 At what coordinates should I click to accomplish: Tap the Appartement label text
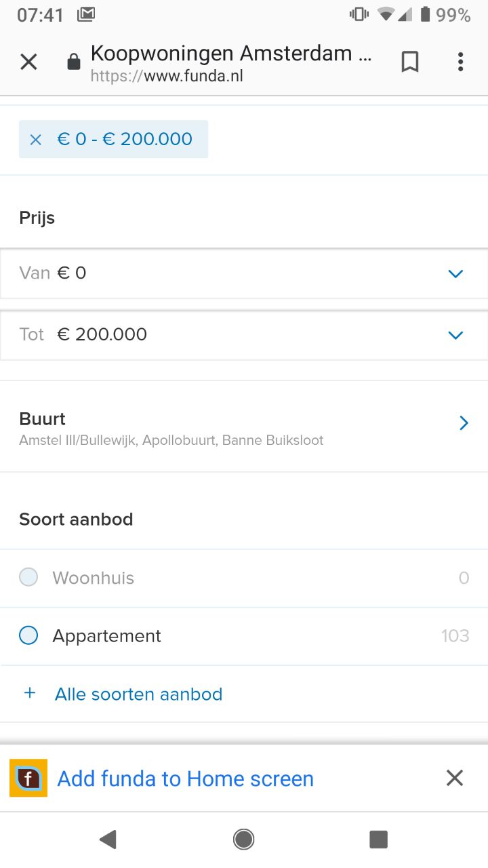coord(107,636)
